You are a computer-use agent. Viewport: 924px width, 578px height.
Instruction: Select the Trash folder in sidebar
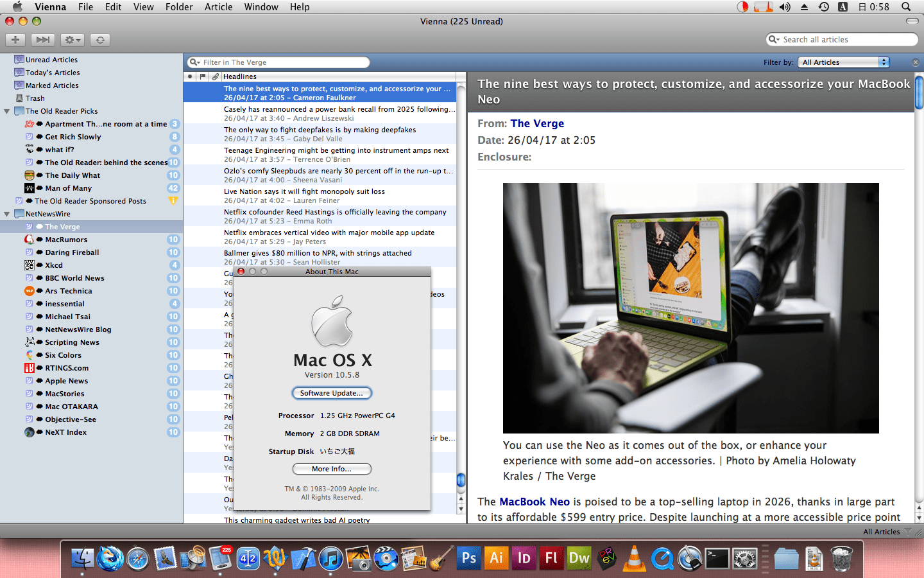[x=35, y=98]
